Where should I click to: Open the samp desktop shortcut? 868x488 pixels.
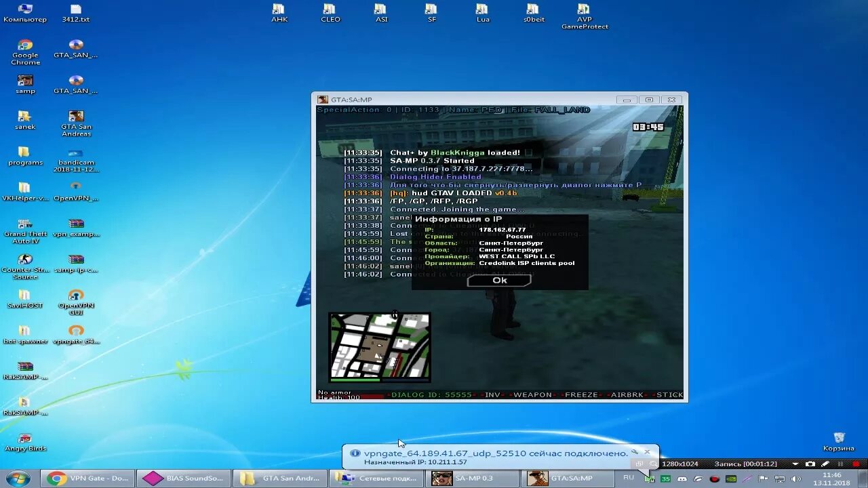(x=25, y=84)
